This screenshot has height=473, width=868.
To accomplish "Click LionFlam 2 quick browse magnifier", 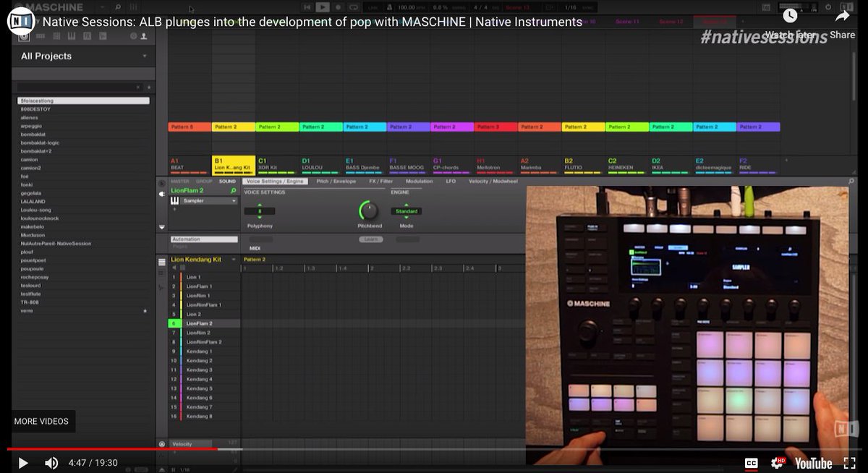I will coord(234,191).
